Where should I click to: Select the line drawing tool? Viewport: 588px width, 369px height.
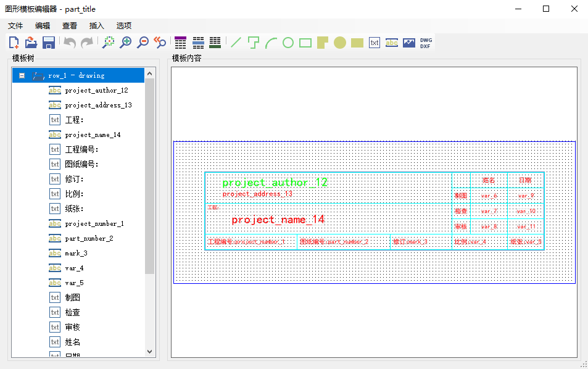click(x=236, y=43)
